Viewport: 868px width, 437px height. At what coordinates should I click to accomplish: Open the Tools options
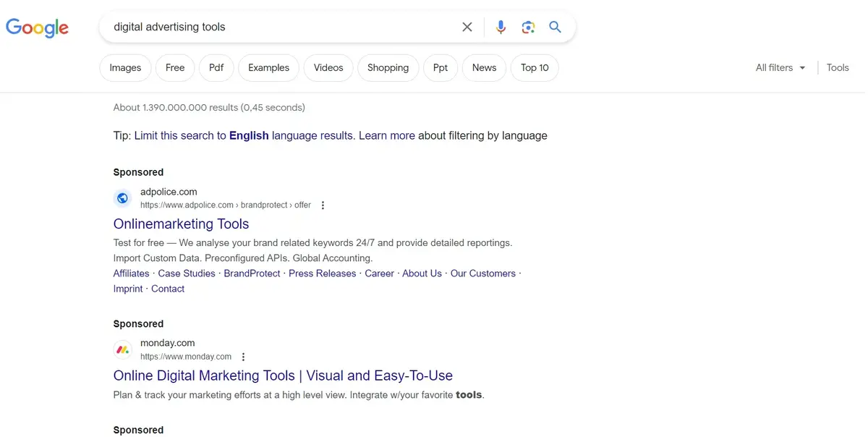coord(837,67)
